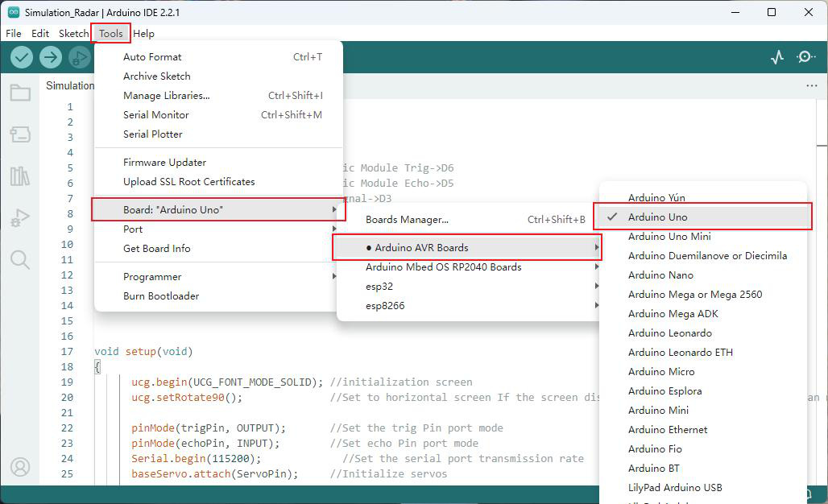Screen dimensions: 828x504
Task: Open the Edit menu
Action: 40,33
